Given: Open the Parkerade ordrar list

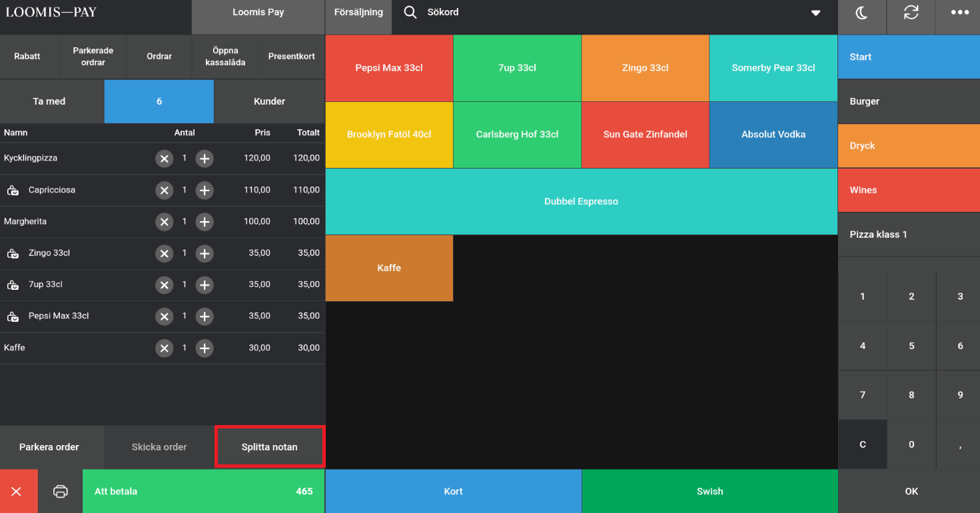Looking at the screenshot, I should pos(93,57).
